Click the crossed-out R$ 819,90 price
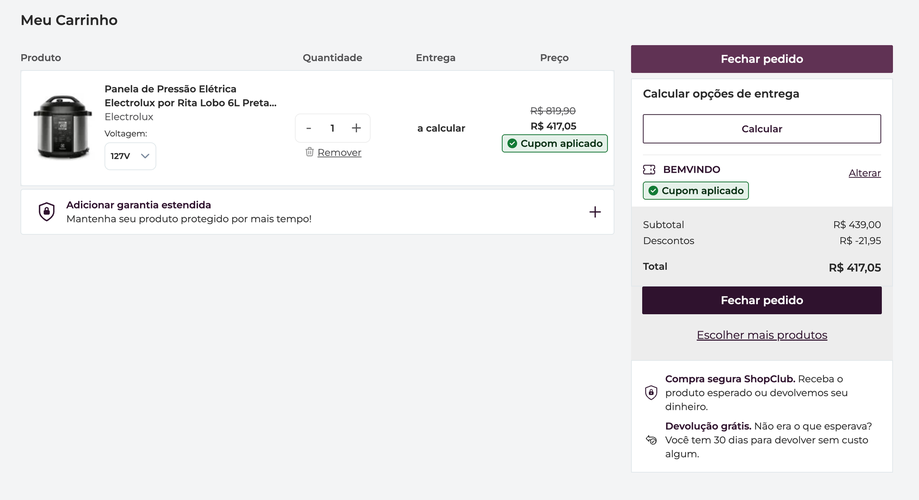 pyautogui.click(x=553, y=111)
